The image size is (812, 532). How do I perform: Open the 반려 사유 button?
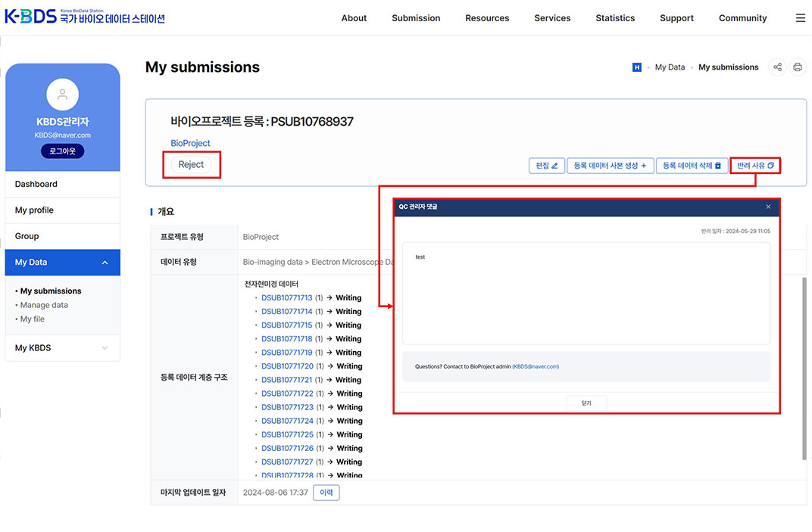pyautogui.click(x=755, y=166)
